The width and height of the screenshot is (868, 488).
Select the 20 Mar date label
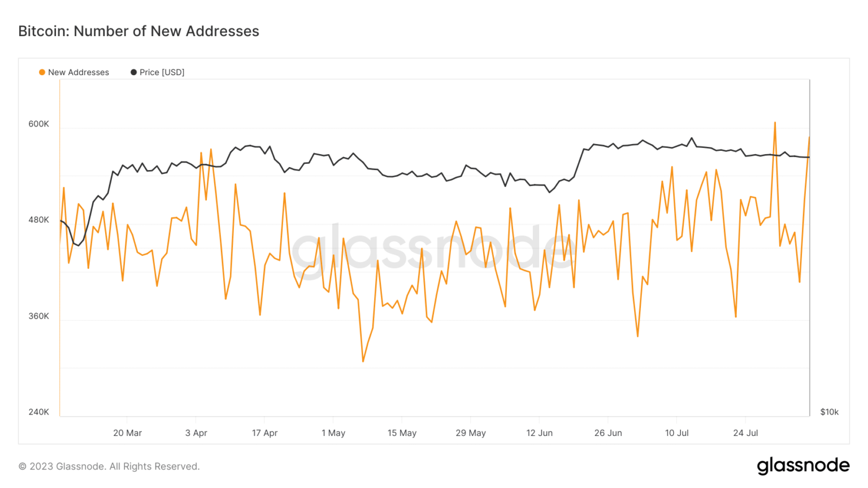click(x=127, y=433)
